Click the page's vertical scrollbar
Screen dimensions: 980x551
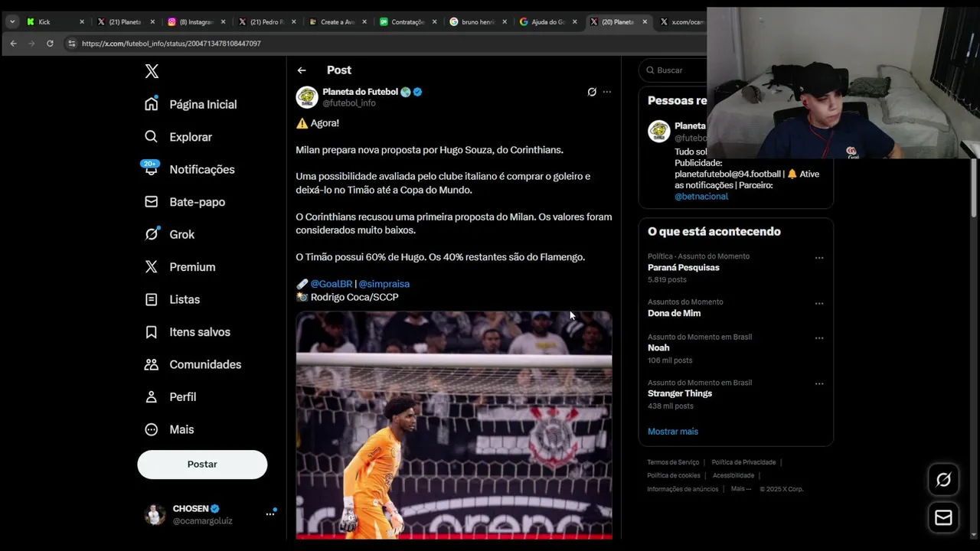pos(974,187)
